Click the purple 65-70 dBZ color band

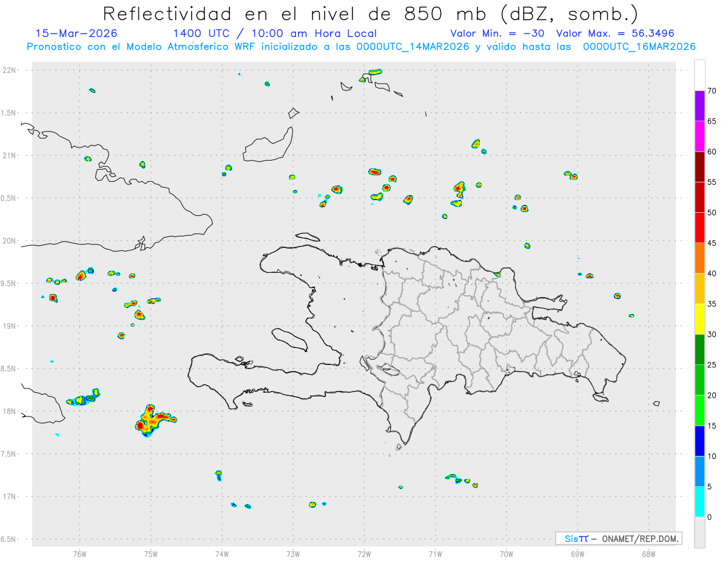(699, 106)
